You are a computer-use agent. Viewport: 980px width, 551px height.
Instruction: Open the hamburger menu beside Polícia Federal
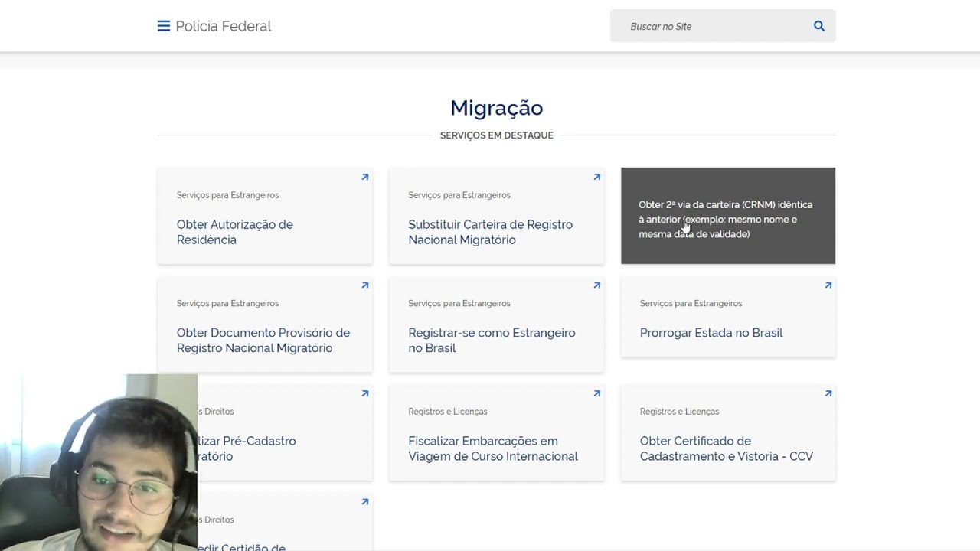click(x=164, y=26)
